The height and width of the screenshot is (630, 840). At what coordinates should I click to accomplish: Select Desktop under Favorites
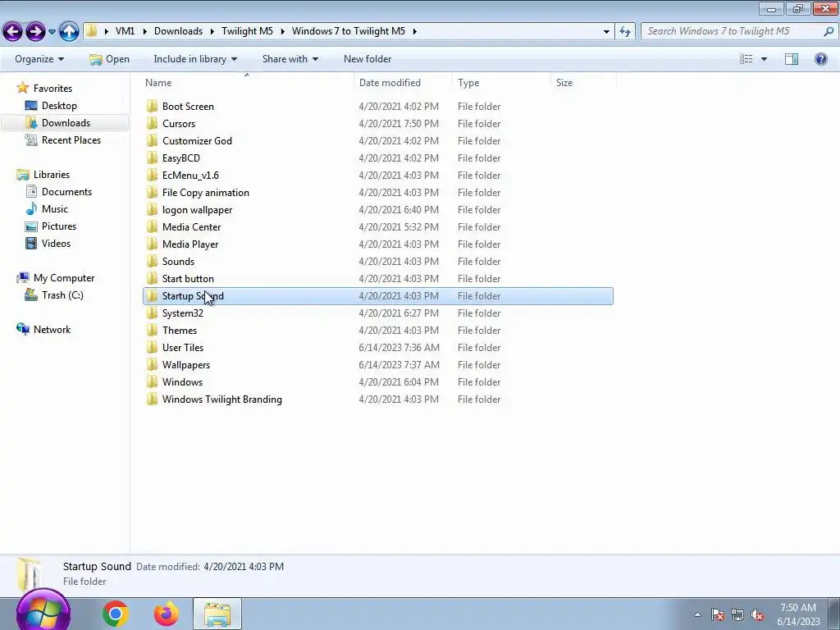pyautogui.click(x=59, y=106)
